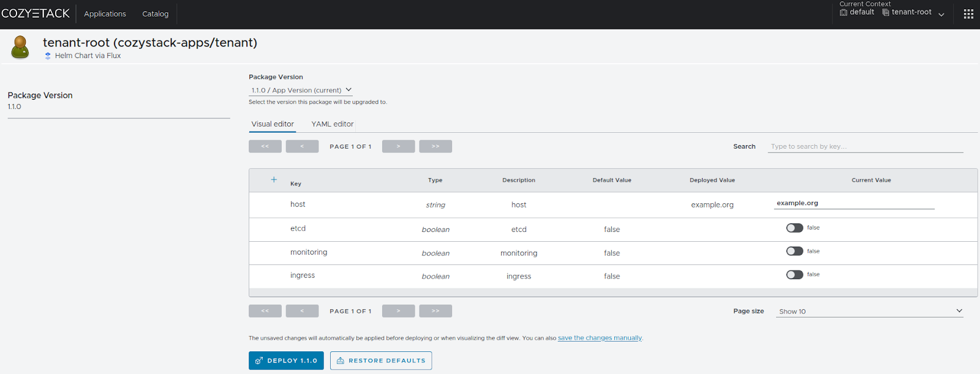Click the tenant-root namespace icon in header

886,12
